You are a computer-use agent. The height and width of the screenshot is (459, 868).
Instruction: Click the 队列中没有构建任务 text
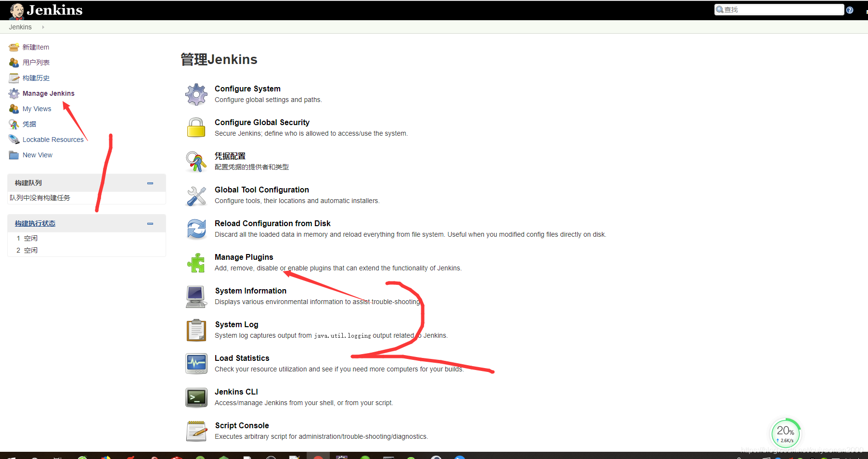point(40,198)
